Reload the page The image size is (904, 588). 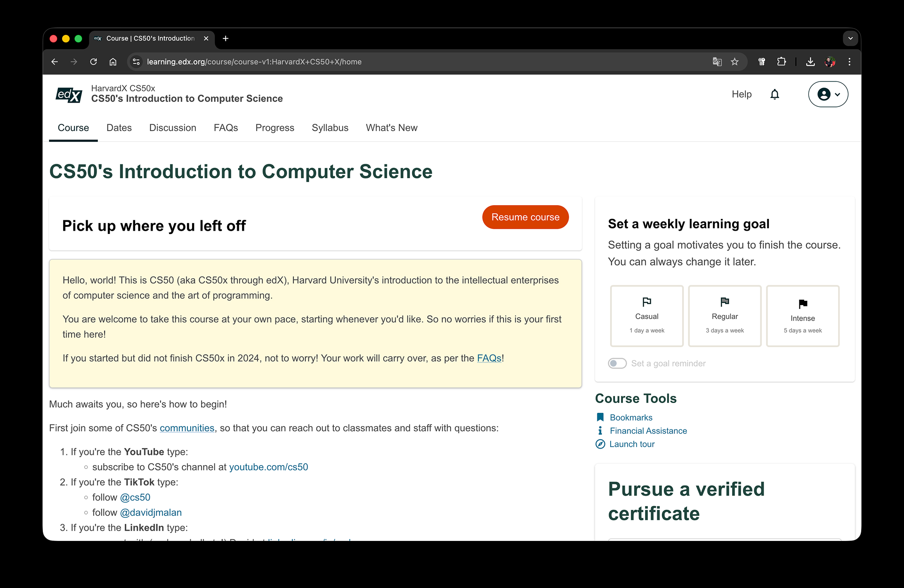pyautogui.click(x=93, y=62)
